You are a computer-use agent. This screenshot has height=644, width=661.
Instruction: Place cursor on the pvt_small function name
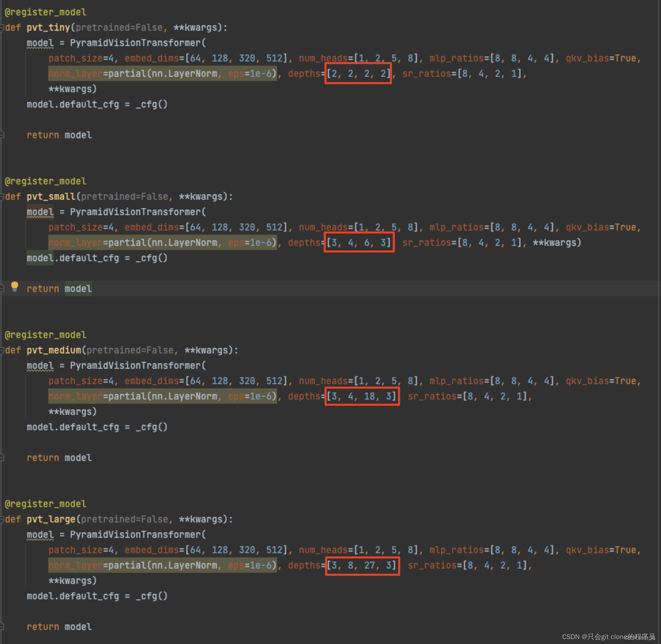(51, 197)
